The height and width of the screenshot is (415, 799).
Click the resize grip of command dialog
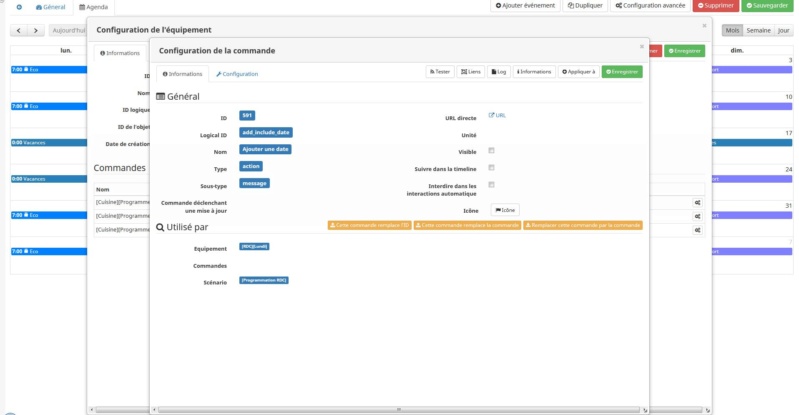[x=645, y=410]
